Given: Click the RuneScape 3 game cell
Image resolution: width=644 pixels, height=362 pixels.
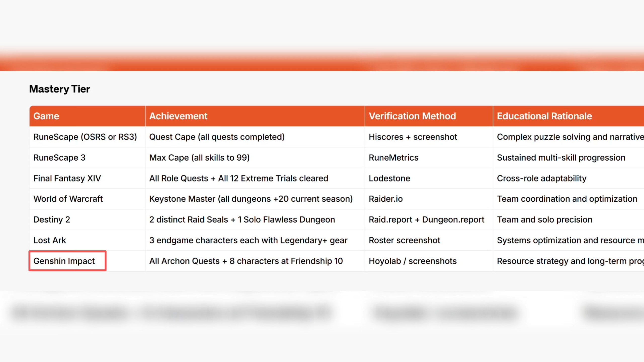Looking at the screenshot, I should point(87,158).
